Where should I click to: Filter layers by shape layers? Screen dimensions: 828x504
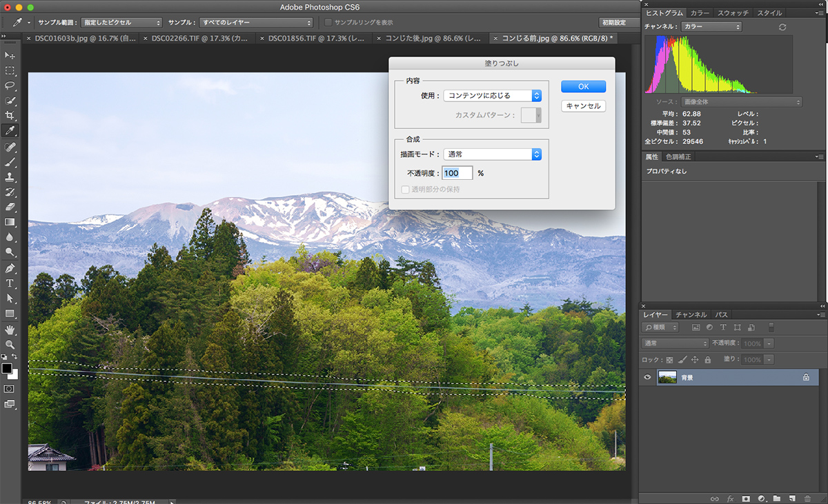click(x=737, y=327)
